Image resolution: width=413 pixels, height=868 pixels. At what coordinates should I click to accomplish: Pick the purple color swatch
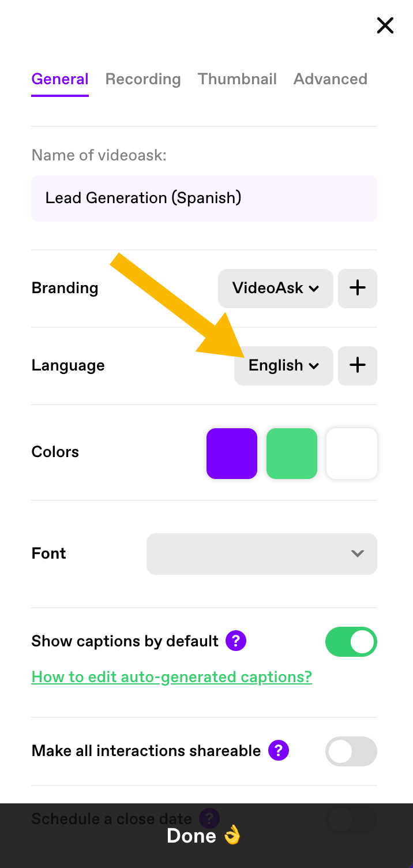coord(232,454)
